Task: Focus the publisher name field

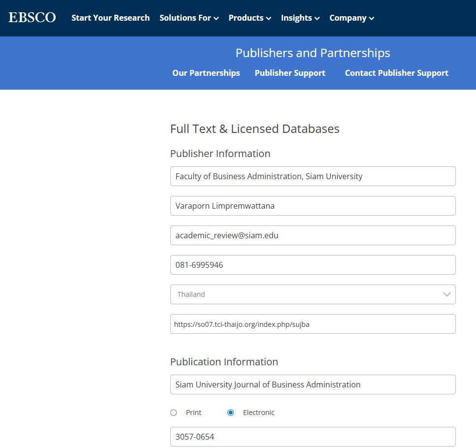Action: [313, 176]
